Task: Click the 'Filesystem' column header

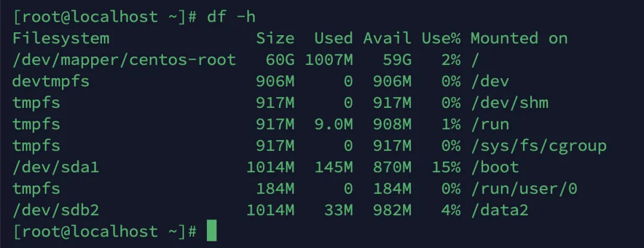Action: tap(61, 38)
